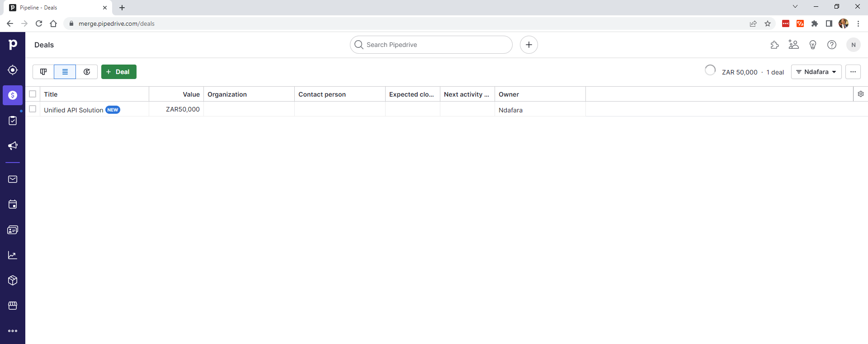Go to browser home page
868x344 pixels.
click(53, 23)
